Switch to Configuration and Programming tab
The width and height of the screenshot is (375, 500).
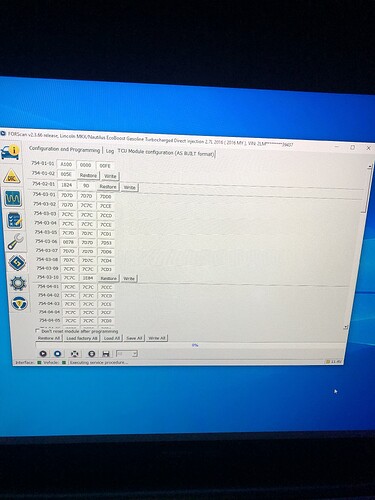64,150
